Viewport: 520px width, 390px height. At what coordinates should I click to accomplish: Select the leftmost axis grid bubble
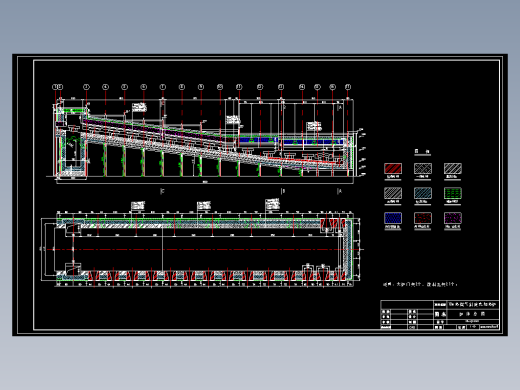[55, 87]
